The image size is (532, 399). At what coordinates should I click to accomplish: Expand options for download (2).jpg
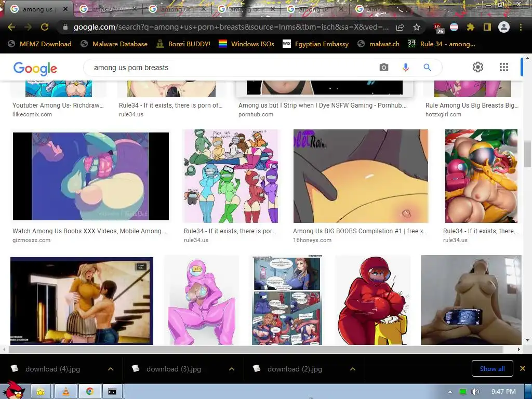point(353,369)
